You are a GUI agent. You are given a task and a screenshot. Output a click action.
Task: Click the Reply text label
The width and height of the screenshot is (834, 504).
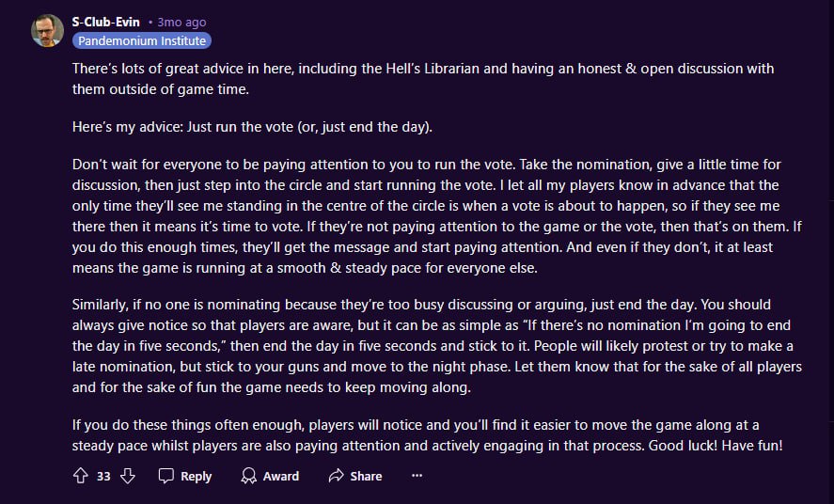coord(196,476)
